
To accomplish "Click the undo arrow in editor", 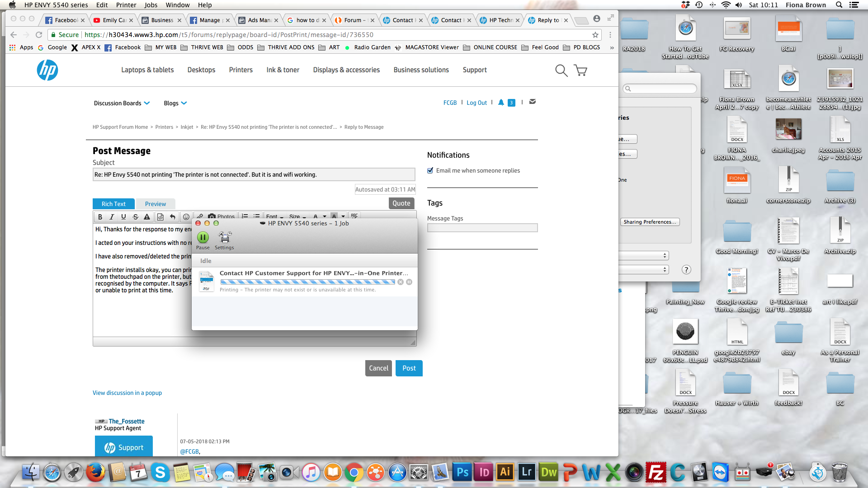I will point(172,217).
